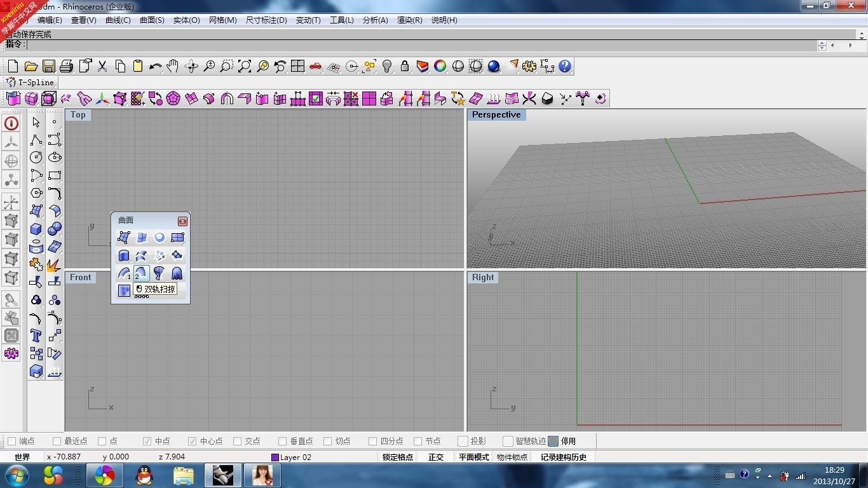Toggle 平面模式 in status bar

tap(474, 457)
